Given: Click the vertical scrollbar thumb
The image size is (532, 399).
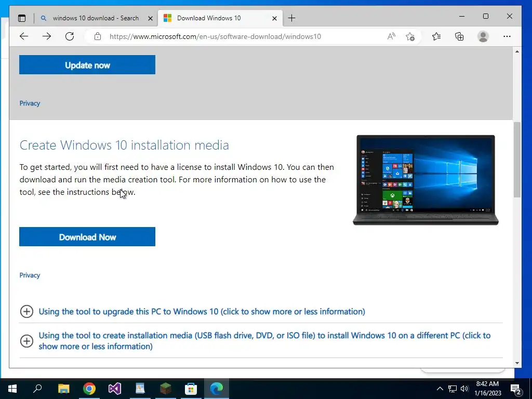Looking at the screenshot, I should (x=517, y=159).
